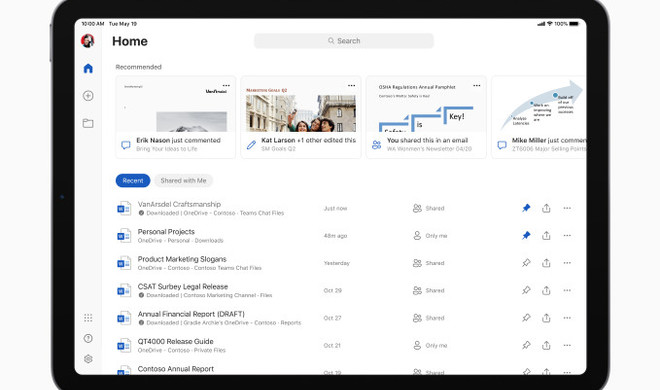This screenshot has width=660, height=390.
Task: Click Only me status on Personal Projects row
Action: tap(430, 236)
